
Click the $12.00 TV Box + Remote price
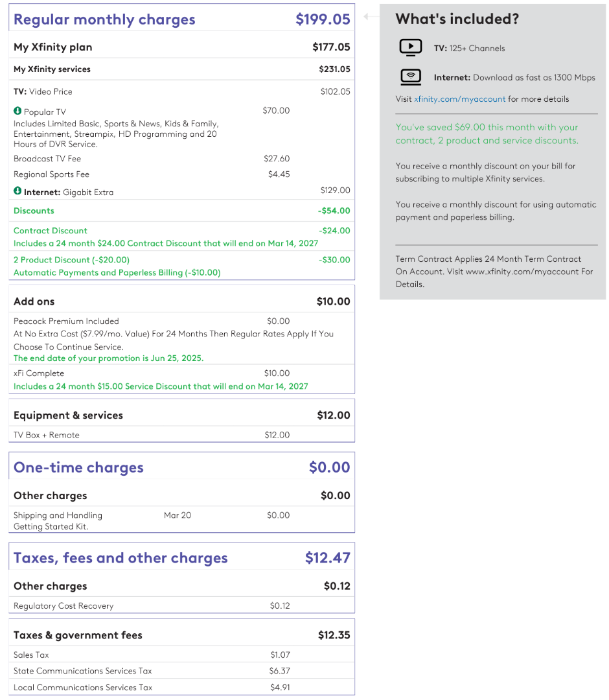click(x=277, y=436)
